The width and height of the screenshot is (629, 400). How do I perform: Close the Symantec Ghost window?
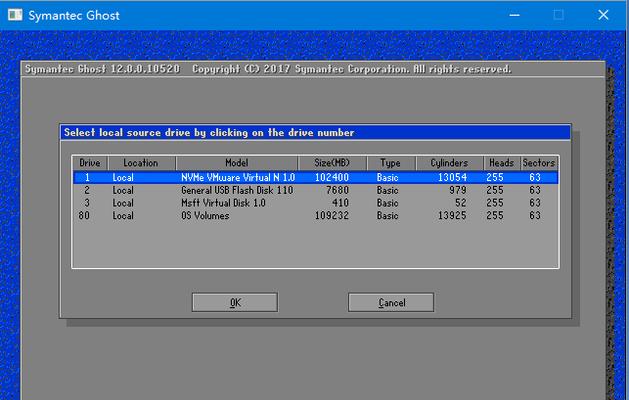[603, 15]
